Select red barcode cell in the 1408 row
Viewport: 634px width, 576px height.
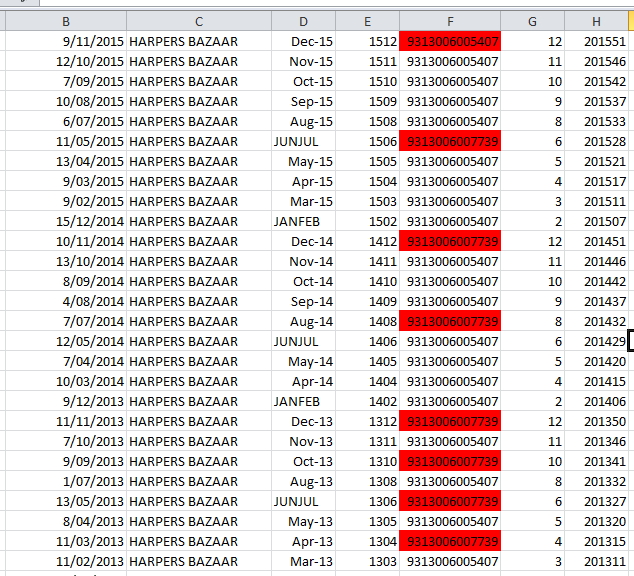coord(450,321)
